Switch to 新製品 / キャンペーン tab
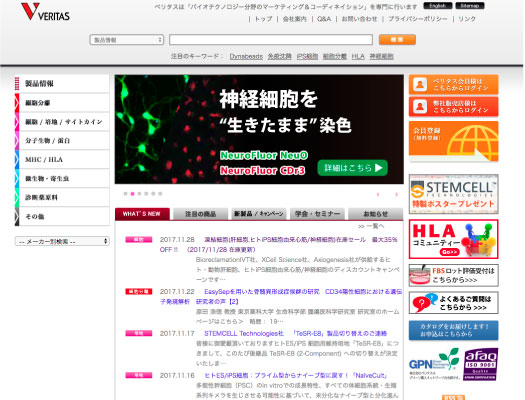This screenshot has width=525, height=400. click(x=259, y=214)
